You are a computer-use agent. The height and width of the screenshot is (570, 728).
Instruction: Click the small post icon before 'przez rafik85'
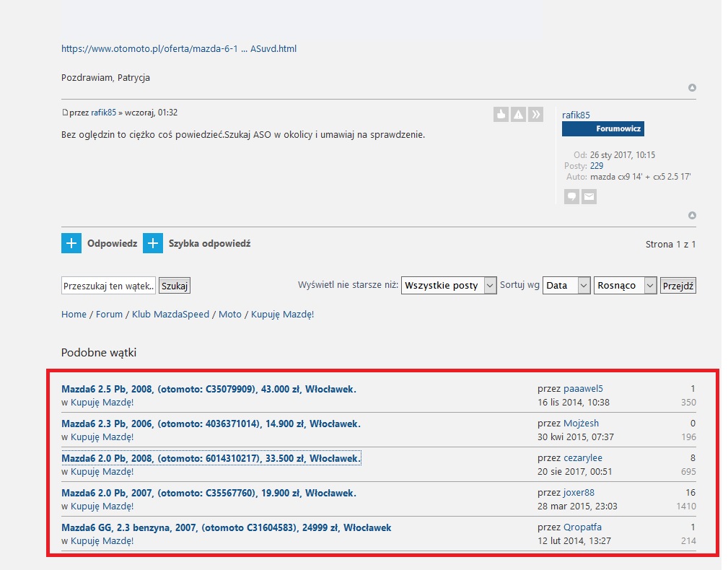tap(65, 113)
